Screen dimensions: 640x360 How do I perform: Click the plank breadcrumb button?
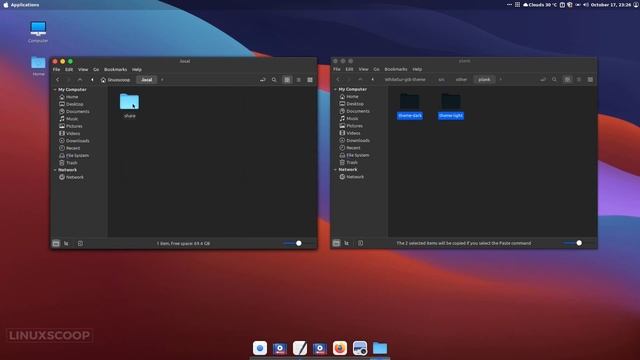click(484, 80)
